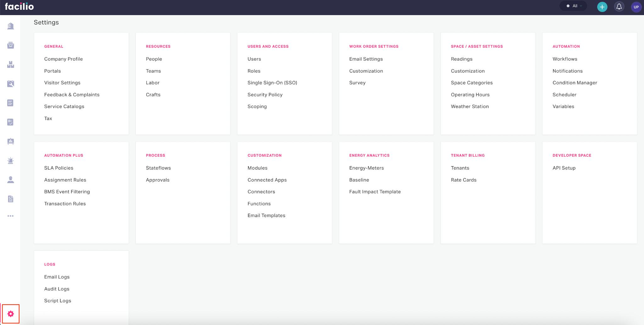Expand the three-dots more sidebar menu
The width and height of the screenshot is (644, 325).
tap(11, 216)
